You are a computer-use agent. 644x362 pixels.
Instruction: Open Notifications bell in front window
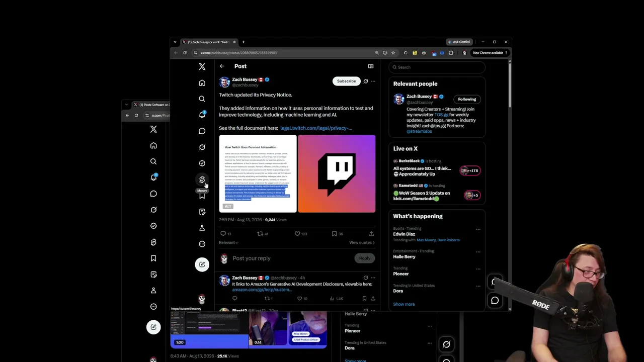(202, 115)
